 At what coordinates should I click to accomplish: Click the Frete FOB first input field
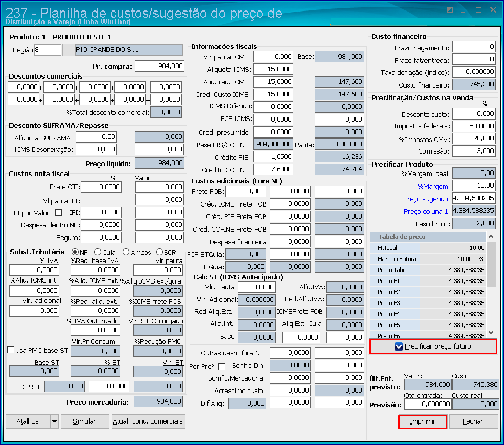(246, 192)
